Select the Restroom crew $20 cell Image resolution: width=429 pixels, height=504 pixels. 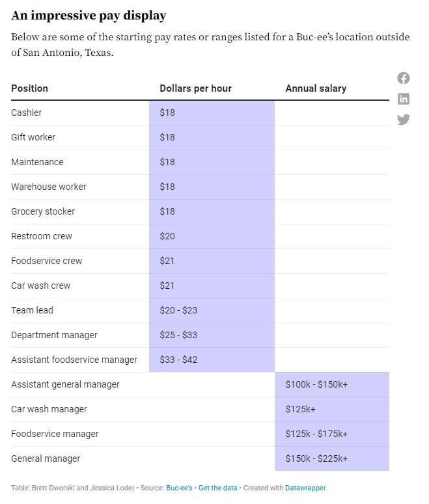pos(167,236)
